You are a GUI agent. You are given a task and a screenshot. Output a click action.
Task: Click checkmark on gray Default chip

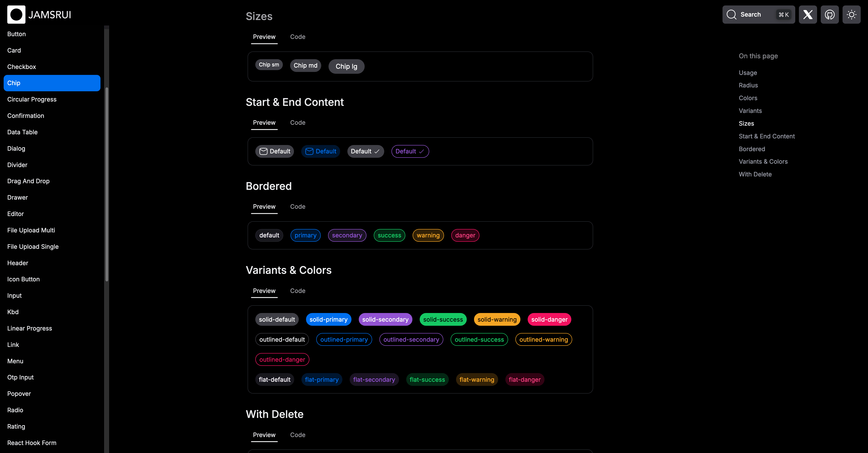(377, 151)
